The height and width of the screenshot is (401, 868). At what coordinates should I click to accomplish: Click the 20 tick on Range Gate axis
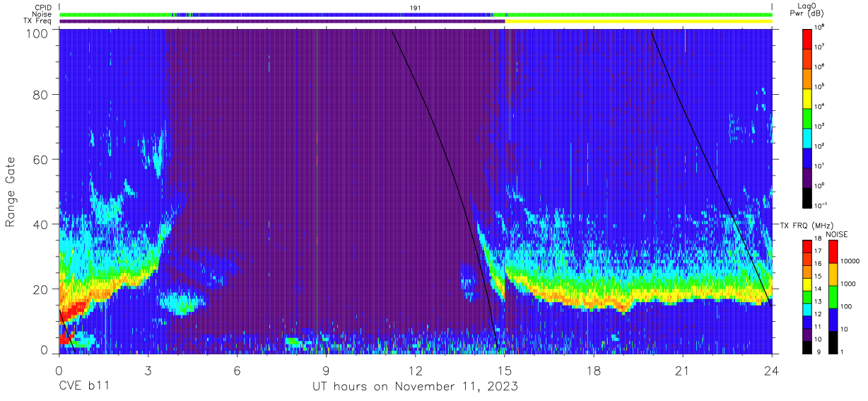click(39, 289)
